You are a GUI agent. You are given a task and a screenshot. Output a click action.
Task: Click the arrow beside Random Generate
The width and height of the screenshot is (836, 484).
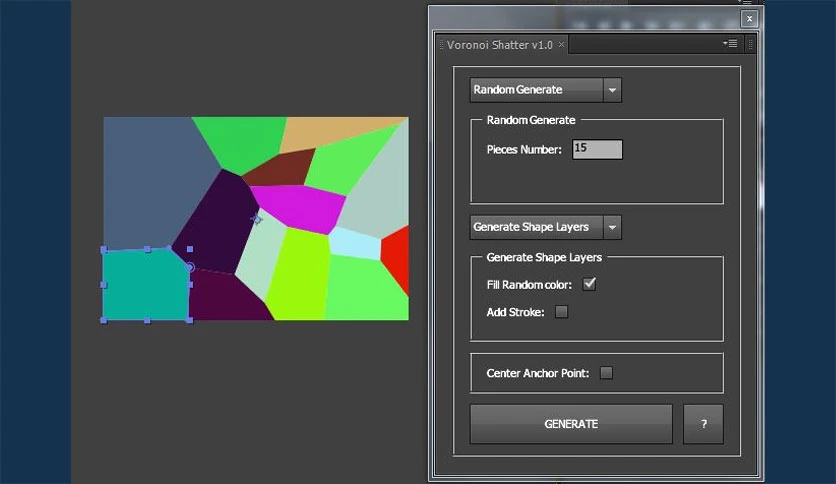coord(613,90)
